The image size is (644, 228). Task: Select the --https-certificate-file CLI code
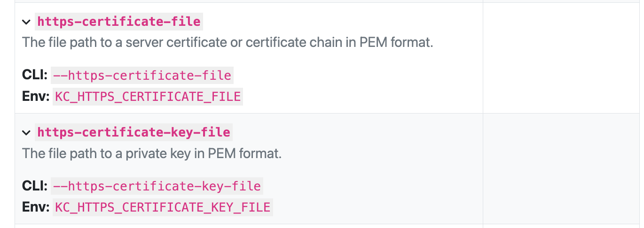pyautogui.click(x=142, y=76)
